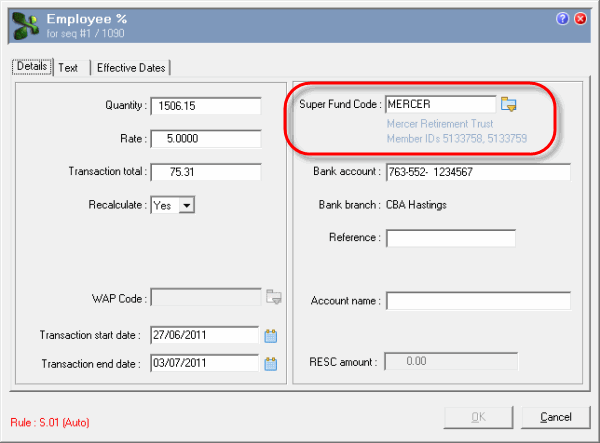Click into the Quantity field
Viewport: 600px width, 443px height.
pos(205,105)
